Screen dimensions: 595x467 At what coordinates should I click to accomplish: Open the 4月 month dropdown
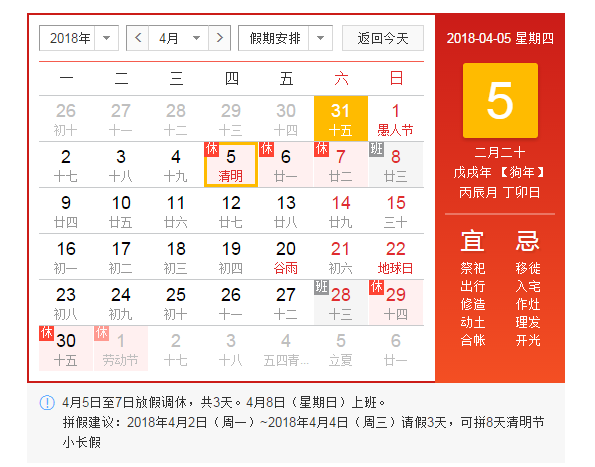[x=178, y=38]
